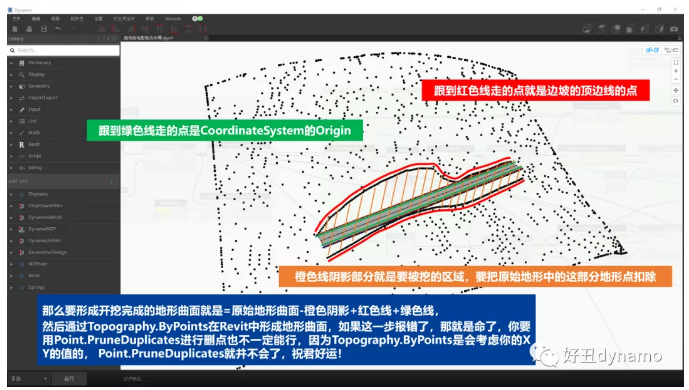Click the Zoom to fit icon
The width and height of the screenshot is (689, 390).
coord(676,62)
